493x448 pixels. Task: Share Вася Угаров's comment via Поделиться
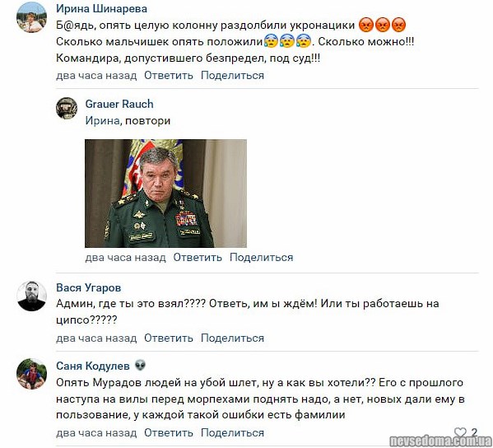[232, 338]
